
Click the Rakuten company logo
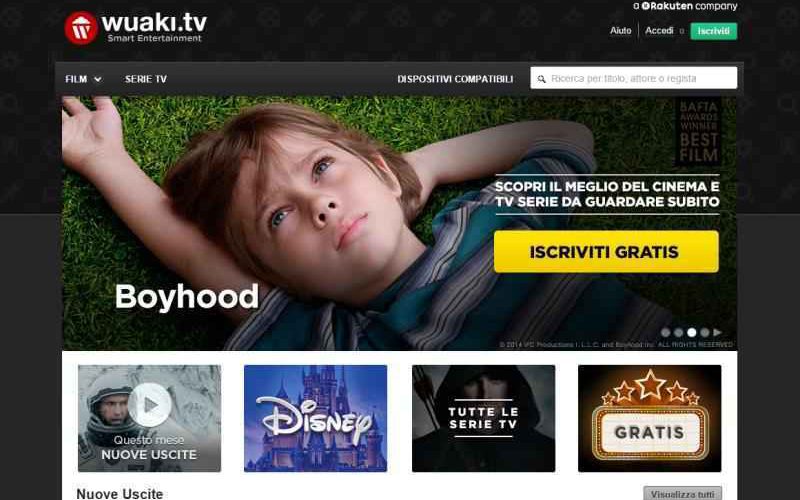tap(685, 6)
